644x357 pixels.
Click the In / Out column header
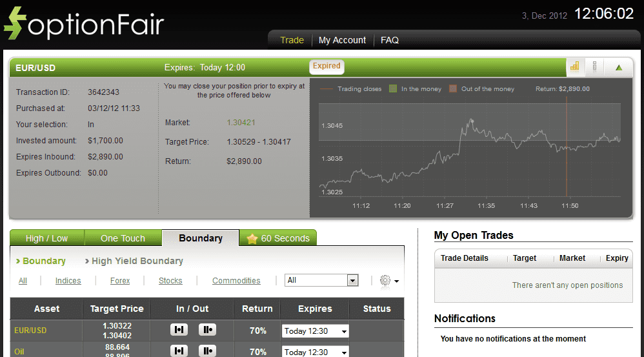[x=192, y=309]
